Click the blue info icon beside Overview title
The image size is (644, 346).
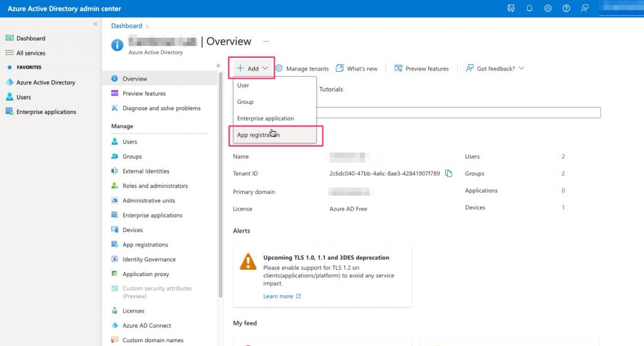[117, 45]
